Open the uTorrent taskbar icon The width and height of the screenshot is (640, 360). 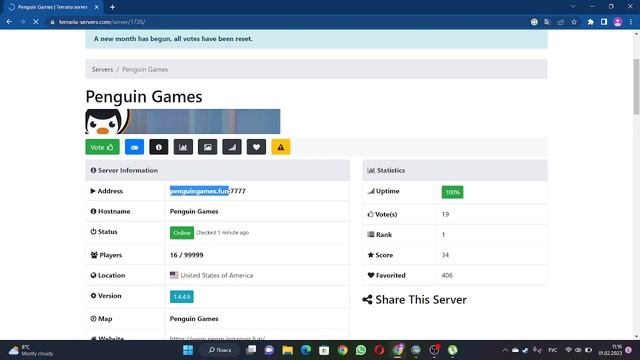pyautogui.click(x=452, y=350)
